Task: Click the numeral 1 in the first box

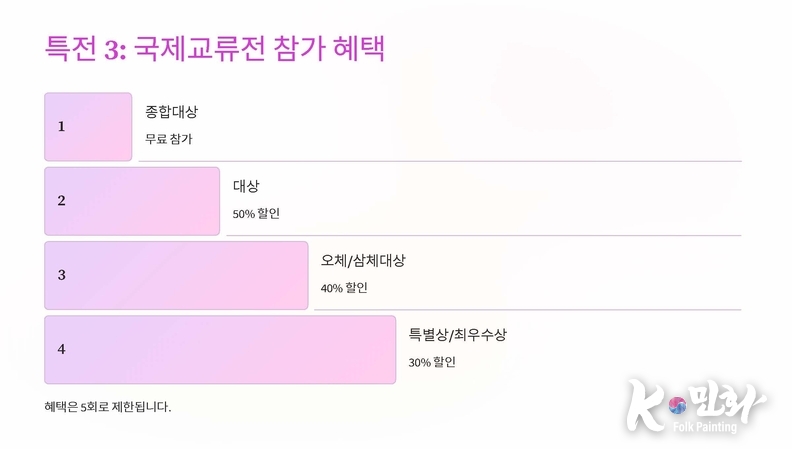Action: (61, 127)
